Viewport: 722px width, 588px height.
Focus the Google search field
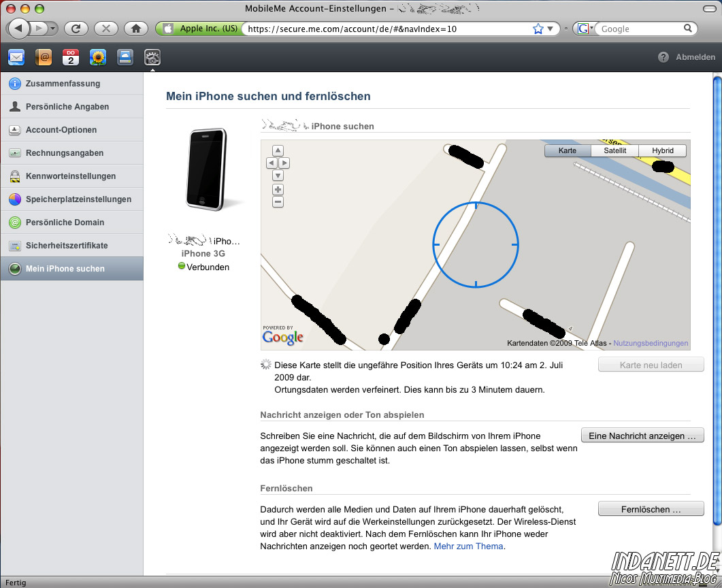click(x=641, y=29)
